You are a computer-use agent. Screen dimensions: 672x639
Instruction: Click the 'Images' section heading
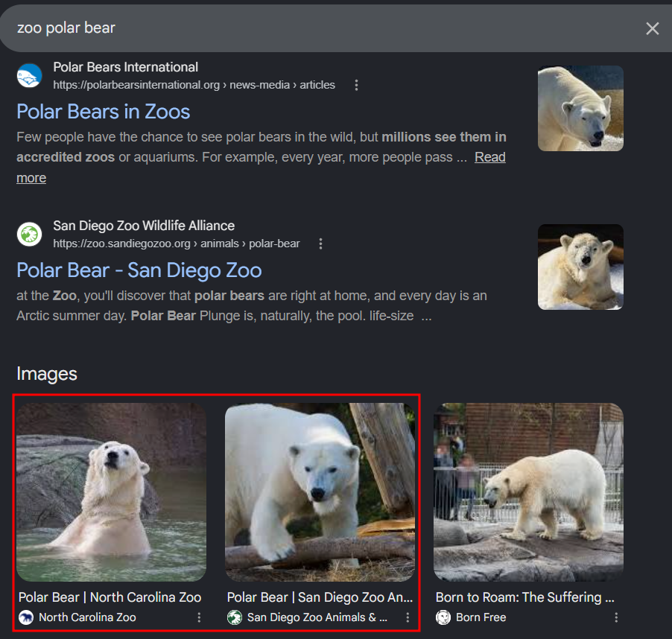(47, 374)
